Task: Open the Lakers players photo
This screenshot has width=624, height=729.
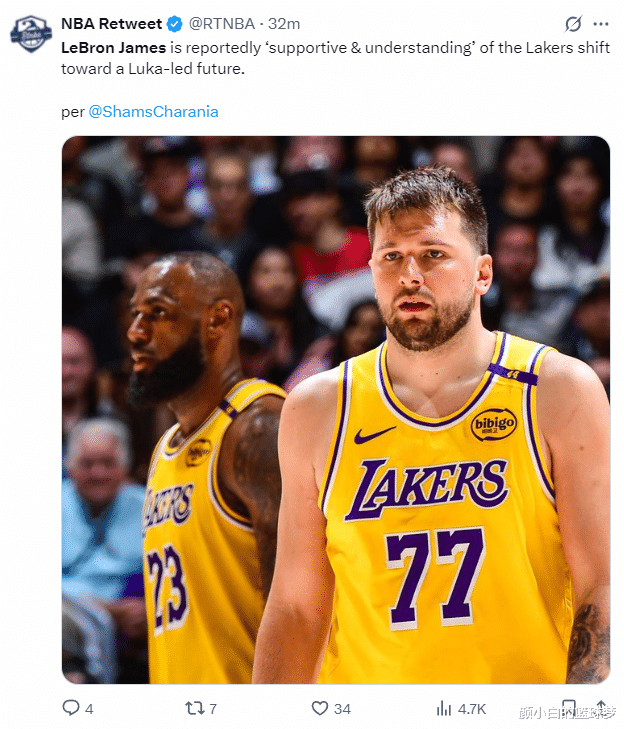Action: click(x=336, y=410)
